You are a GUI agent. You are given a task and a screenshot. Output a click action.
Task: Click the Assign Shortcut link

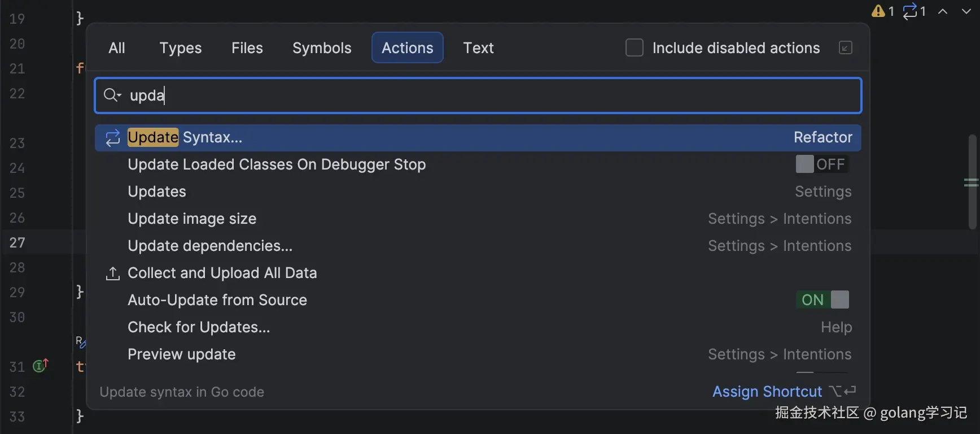tap(767, 392)
